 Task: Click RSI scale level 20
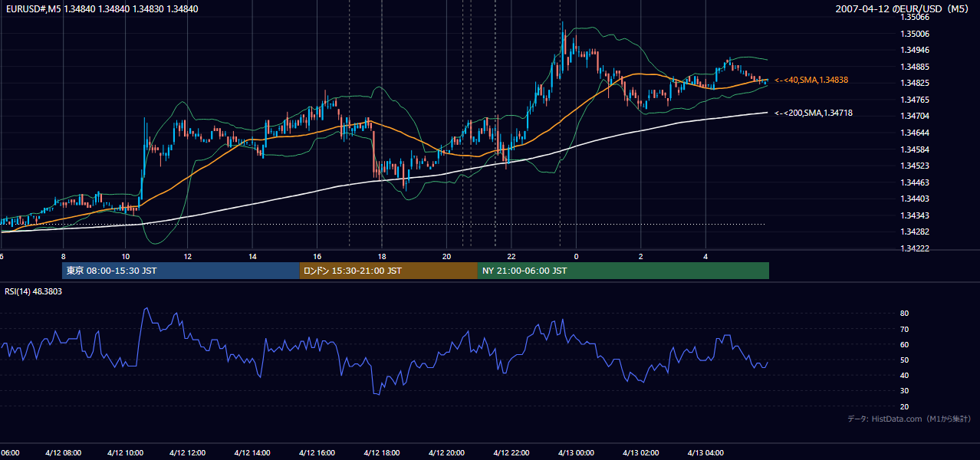[x=905, y=406]
